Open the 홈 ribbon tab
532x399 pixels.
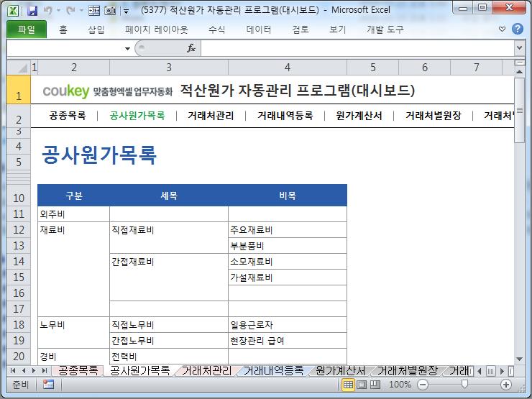click(63, 29)
